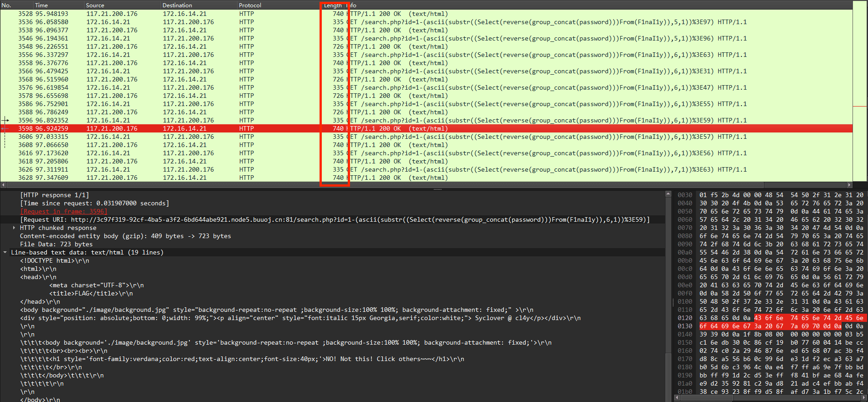This screenshot has width=868, height=402.
Task: Select packet number 3576 row
Action: pos(426,87)
